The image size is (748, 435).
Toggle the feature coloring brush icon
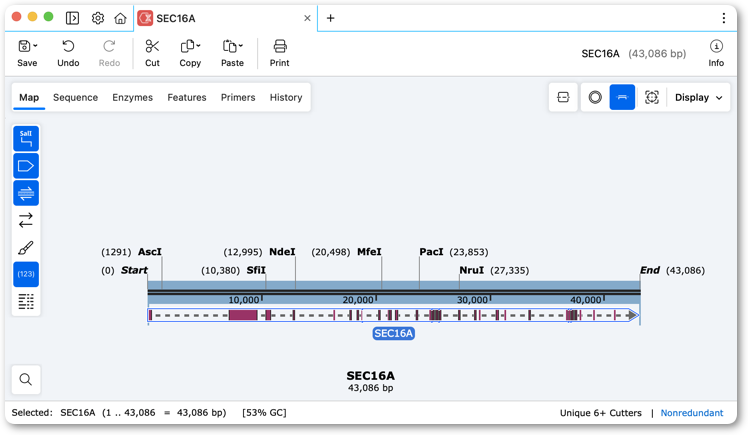(26, 248)
